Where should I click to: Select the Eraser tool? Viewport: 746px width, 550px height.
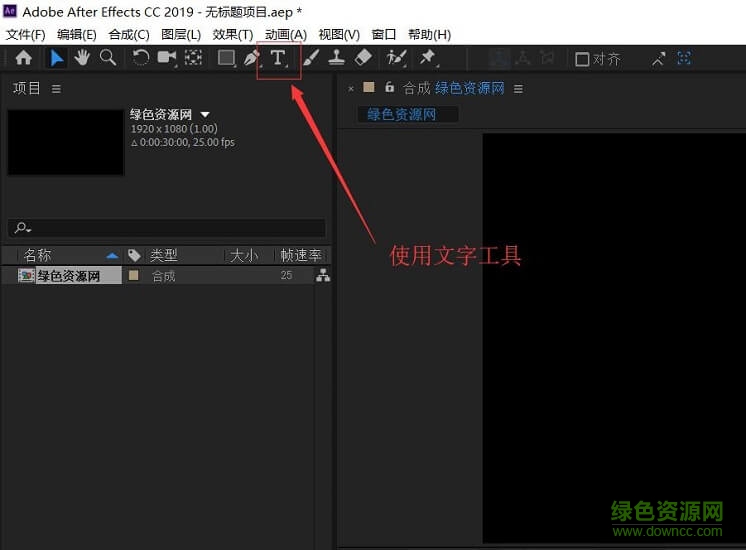click(364, 58)
